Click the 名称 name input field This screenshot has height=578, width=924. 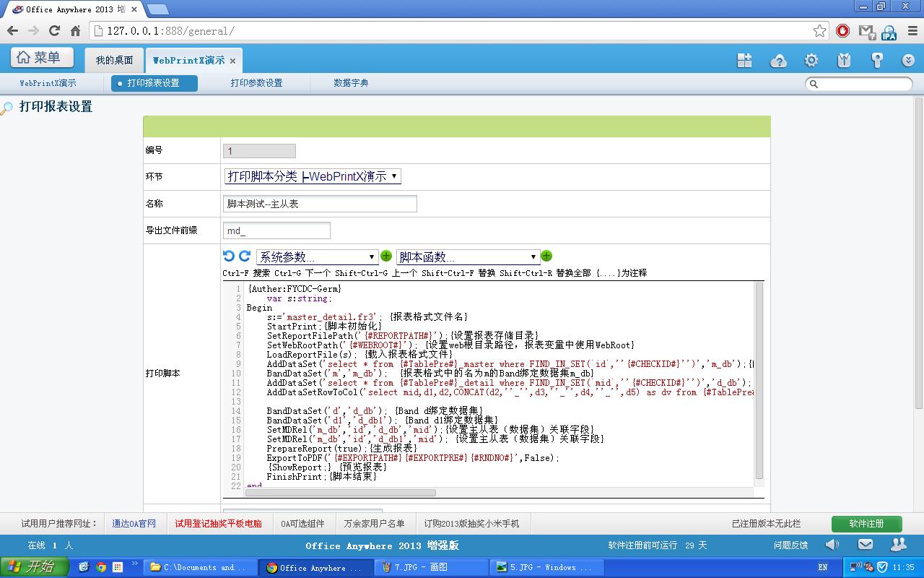[x=321, y=204]
